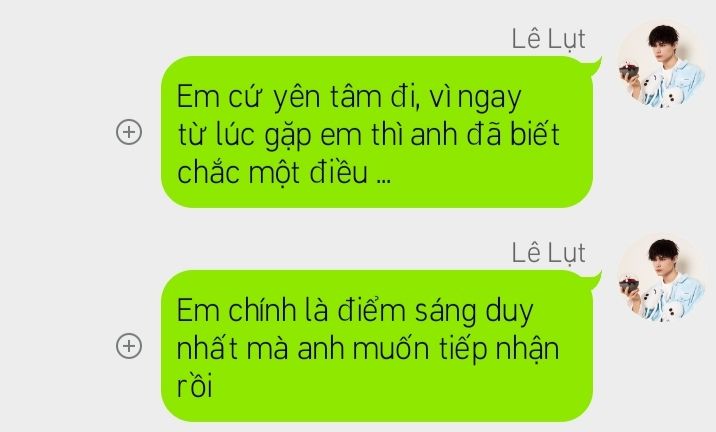Select sender name Lê Lụt above first bubble
716x432 pixels.
pos(548,38)
